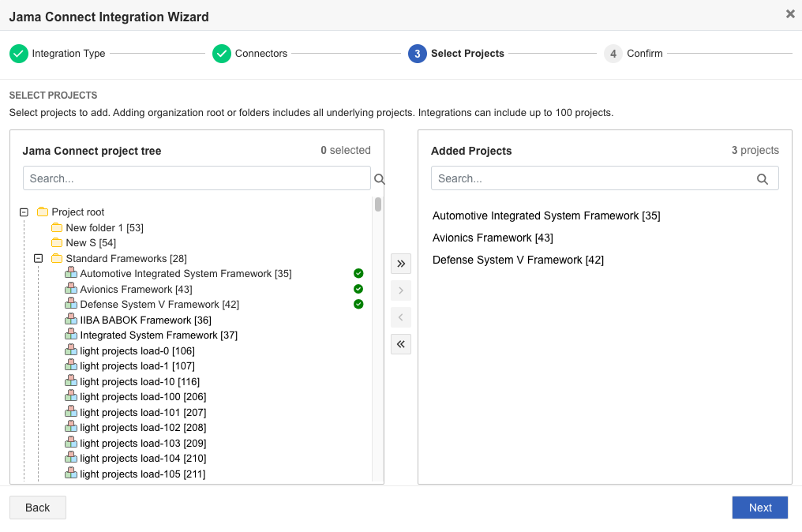Select Avionics Framework [43] tree label
This screenshot has height=532, width=802.
(137, 290)
